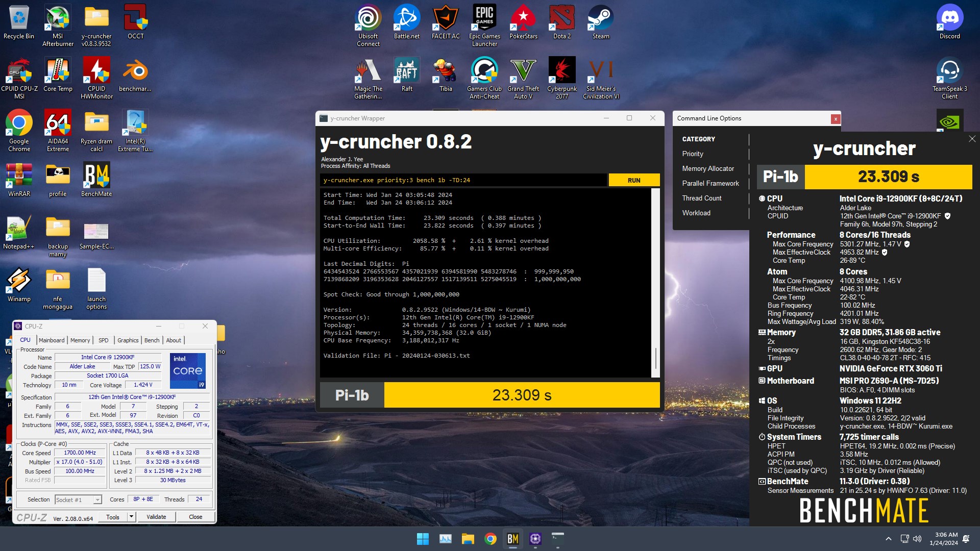980x551 pixels.
Task: Select Priority in Command Line Options
Action: pos(692,154)
